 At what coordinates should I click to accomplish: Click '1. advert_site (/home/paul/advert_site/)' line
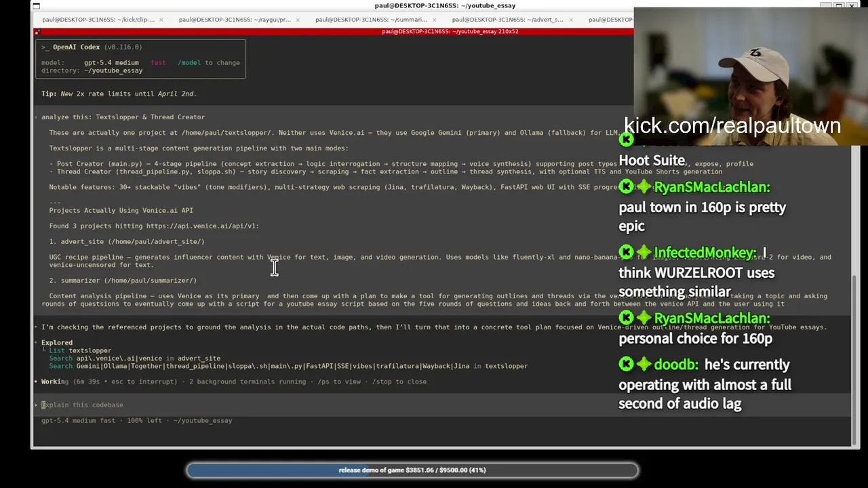pos(127,241)
